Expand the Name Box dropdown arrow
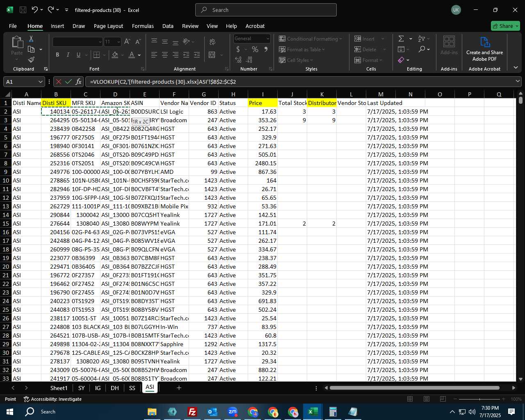This screenshot has width=525, height=420. click(40, 82)
